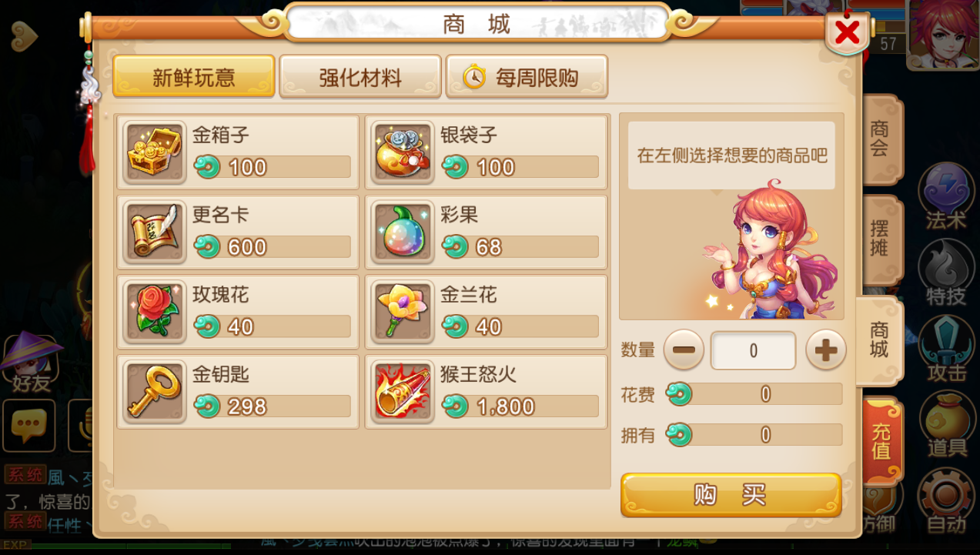Screen dimensions: 980x555
Task: Open the 商会 side tab
Action: (880, 139)
